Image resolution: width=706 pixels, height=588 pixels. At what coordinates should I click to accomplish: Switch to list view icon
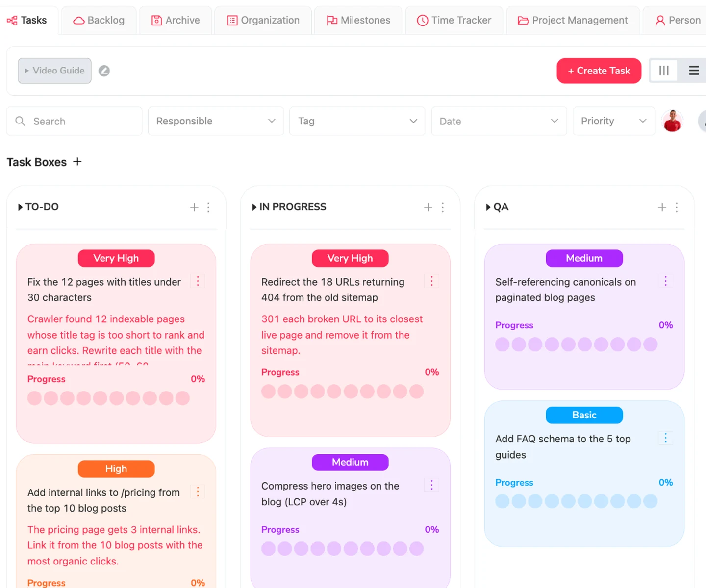(694, 71)
